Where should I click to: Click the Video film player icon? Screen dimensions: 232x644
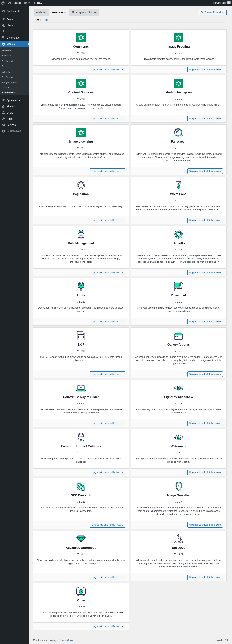[x=81, y=591]
